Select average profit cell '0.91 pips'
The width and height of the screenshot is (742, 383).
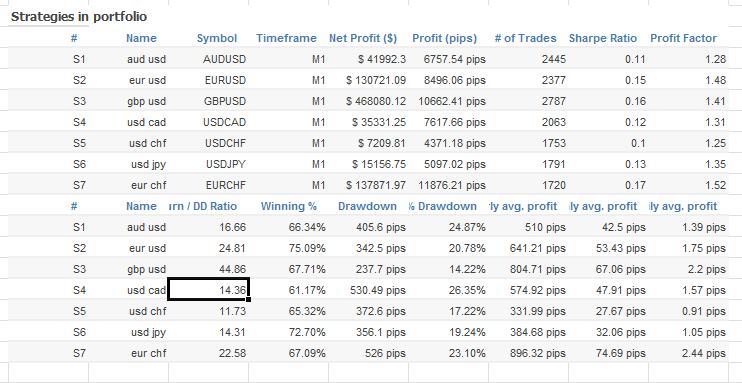(x=704, y=312)
